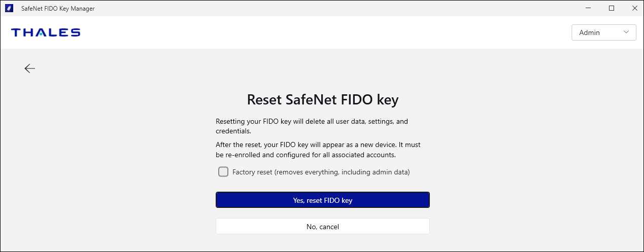
Task: Click the 'Reset SafeNet FIDO key' heading
Action: 322,100
